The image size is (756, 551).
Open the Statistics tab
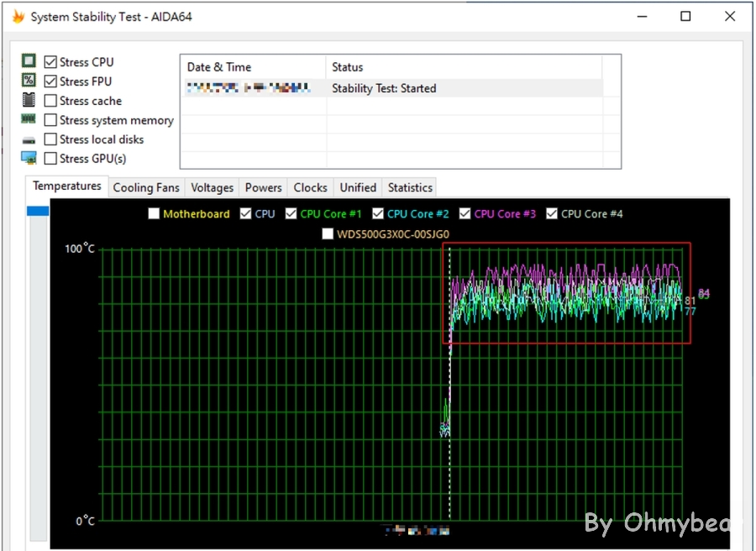(410, 187)
